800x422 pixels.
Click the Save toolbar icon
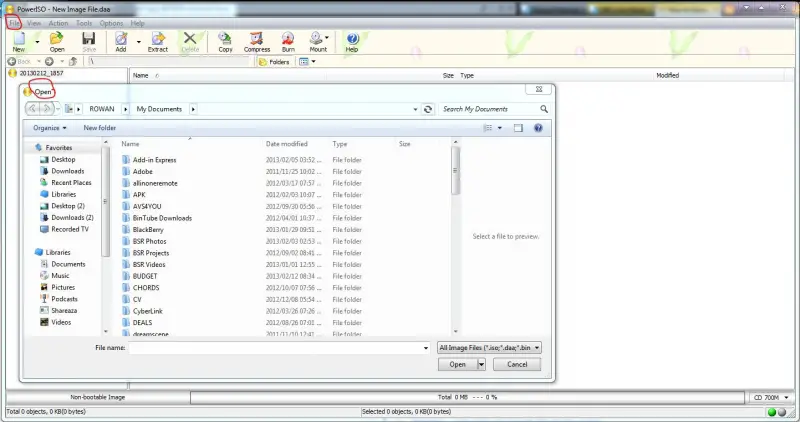point(89,42)
